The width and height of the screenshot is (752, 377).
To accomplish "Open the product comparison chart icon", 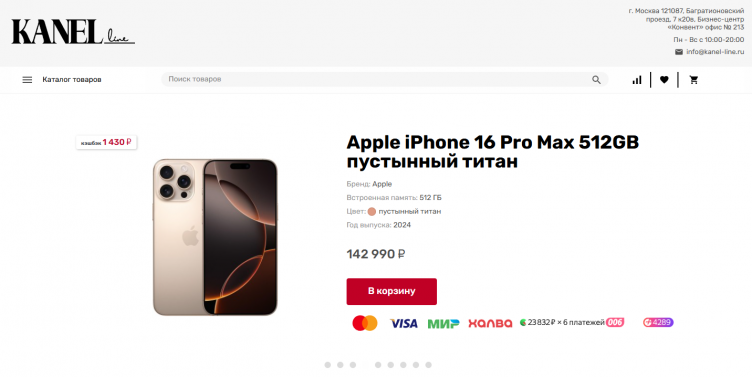I will coord(637,80).
